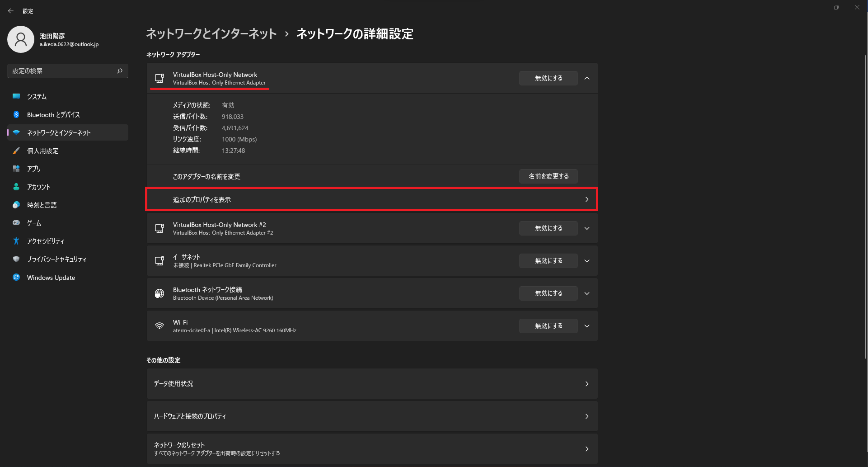Screen dimensions: 868x467
Task: Click the back arrow icon in title bar
Action: (x=11, y=11)
